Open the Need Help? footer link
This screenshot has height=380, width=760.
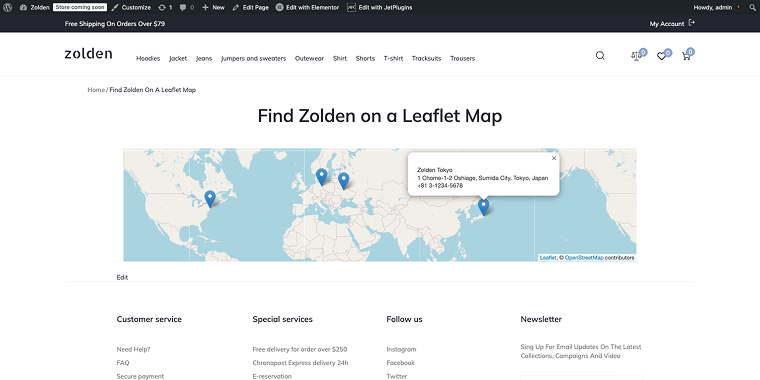(x=133, y=349)
